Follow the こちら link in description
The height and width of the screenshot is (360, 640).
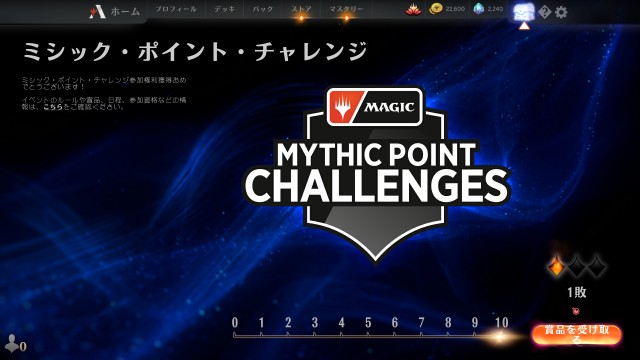point(53,107)
